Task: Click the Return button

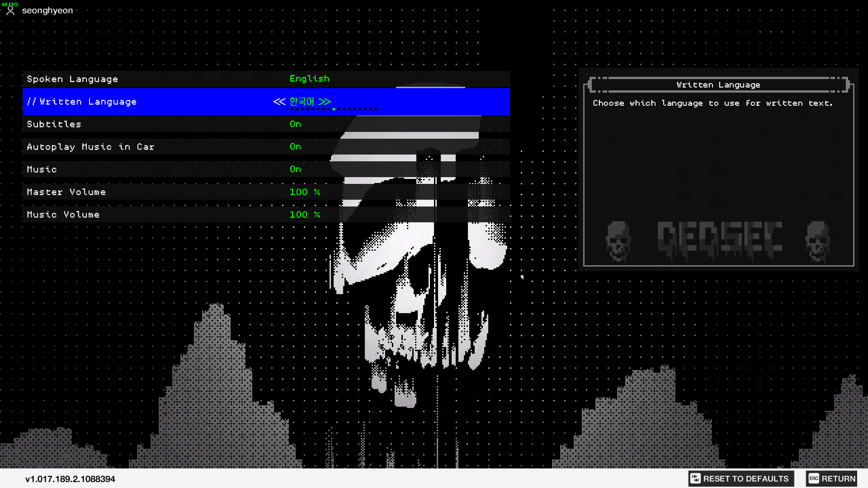Action: pos(831,479)
